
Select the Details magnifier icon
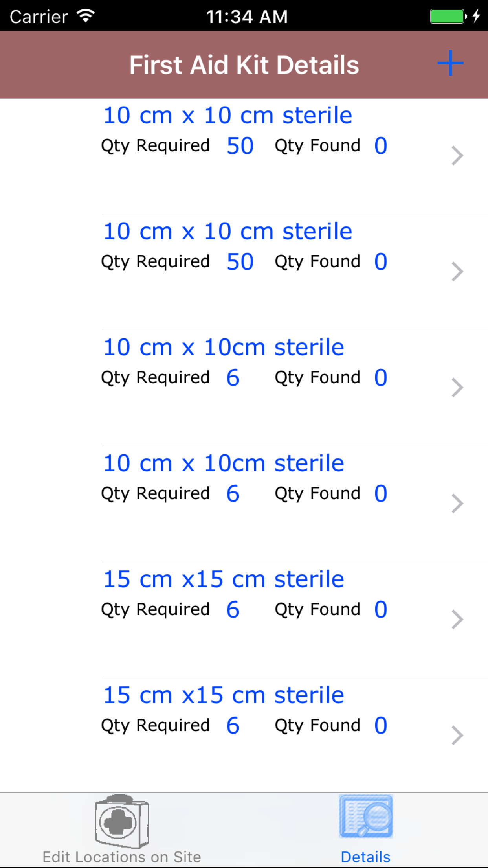pos(366,817)
